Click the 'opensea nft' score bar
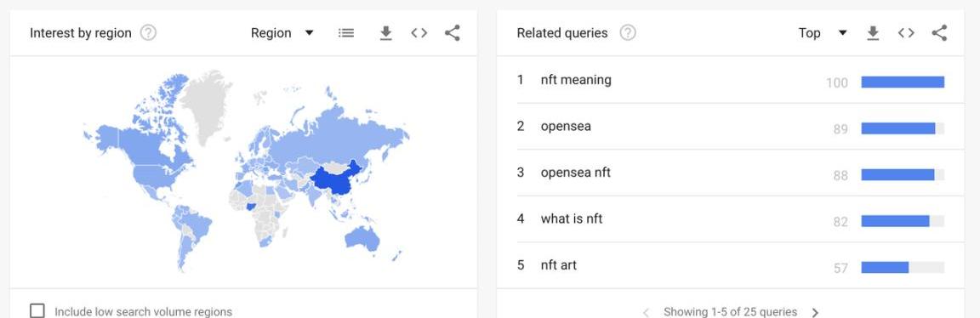 [x=903, y=175]
